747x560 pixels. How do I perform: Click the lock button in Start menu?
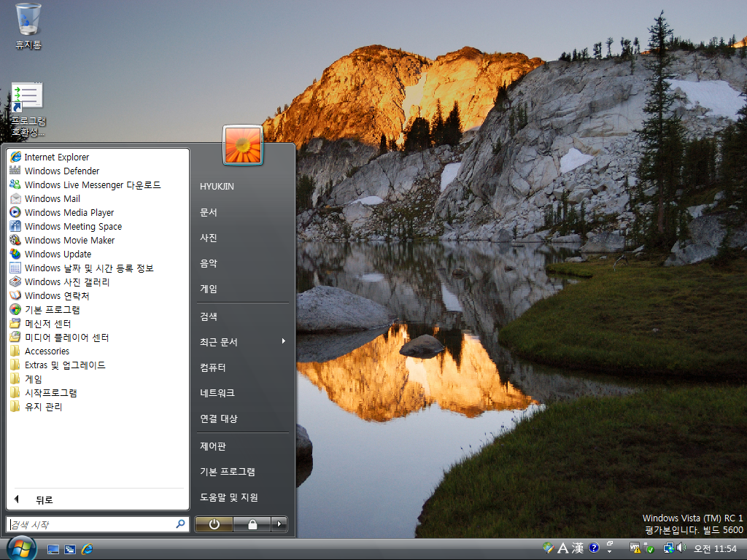(252, 524)
